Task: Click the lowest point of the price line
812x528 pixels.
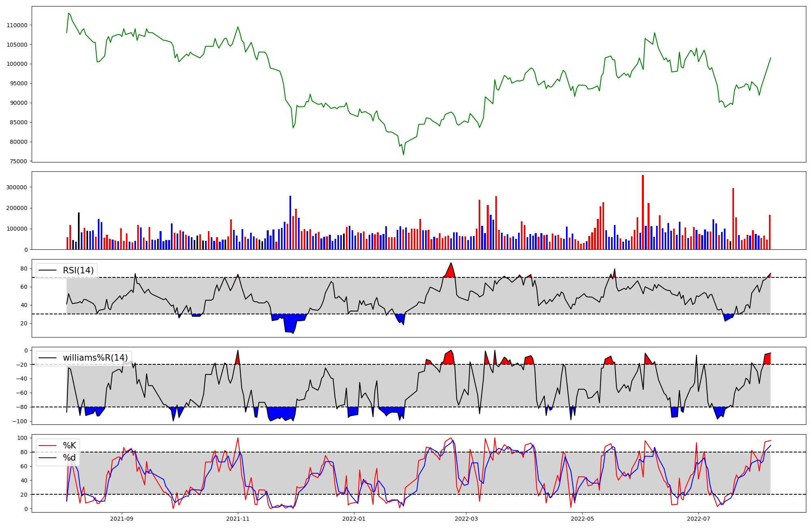Action: coord(403,154)
